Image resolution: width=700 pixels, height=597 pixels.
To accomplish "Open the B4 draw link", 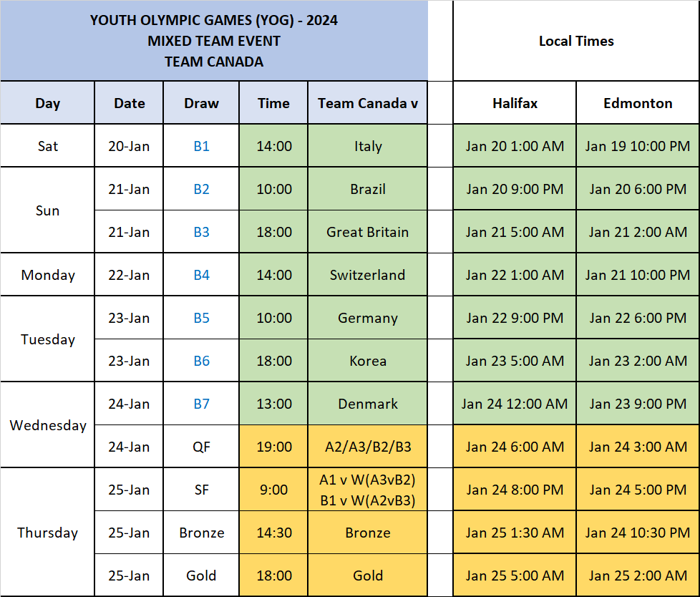I will [x=201, y=275].
